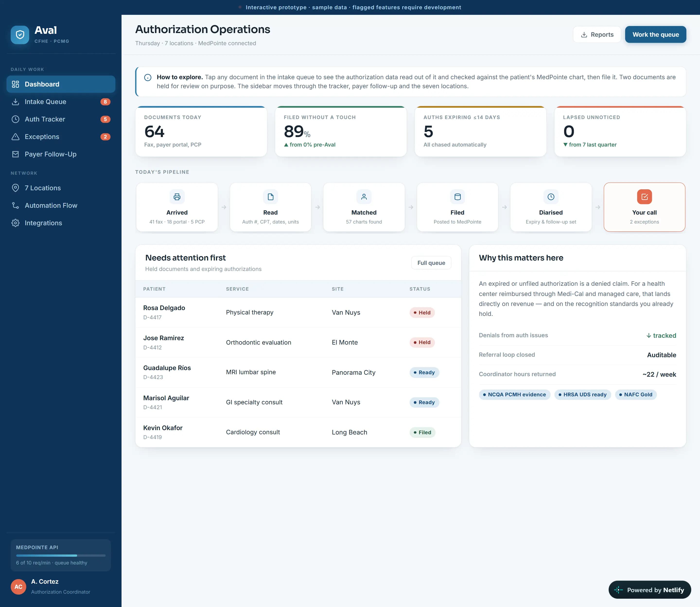This screenshot has height=607, width=700.
Task: Open Rosa Delgado's held document row
Action: point(298,312)
